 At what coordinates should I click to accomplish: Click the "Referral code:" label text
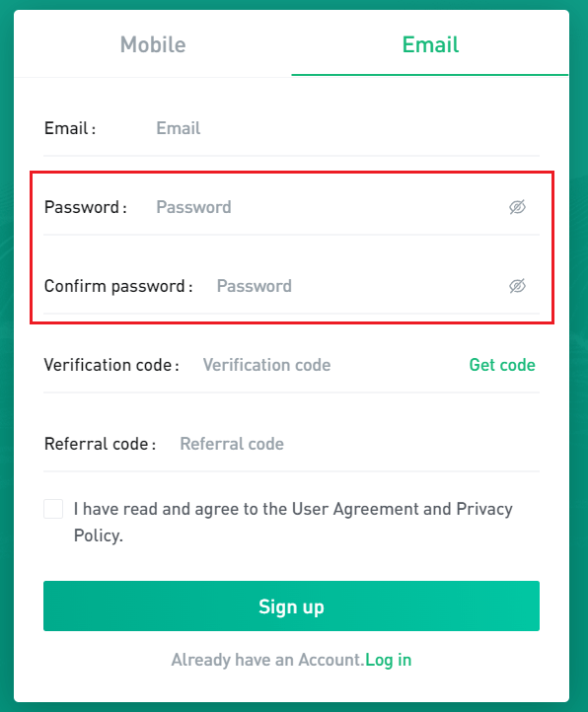pos(100,444)
